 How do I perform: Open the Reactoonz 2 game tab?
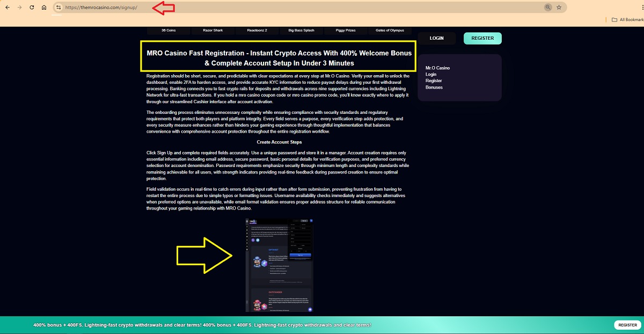pos(257,31)
